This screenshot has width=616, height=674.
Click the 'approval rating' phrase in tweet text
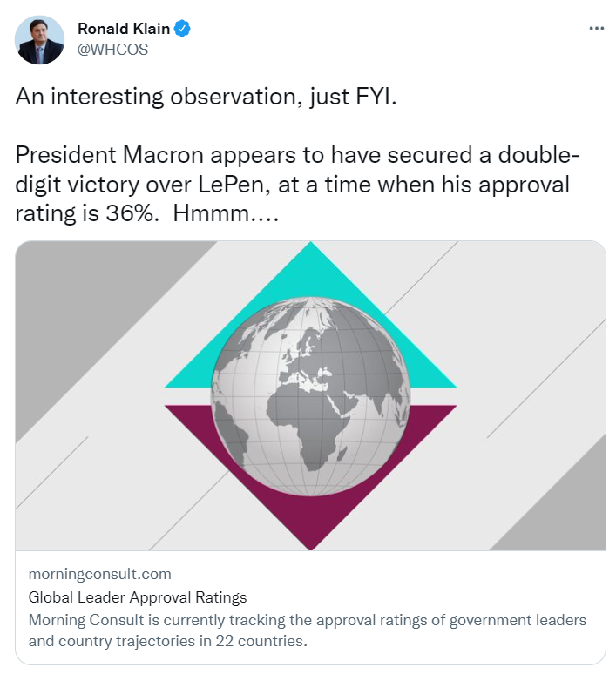coord(514,185)
